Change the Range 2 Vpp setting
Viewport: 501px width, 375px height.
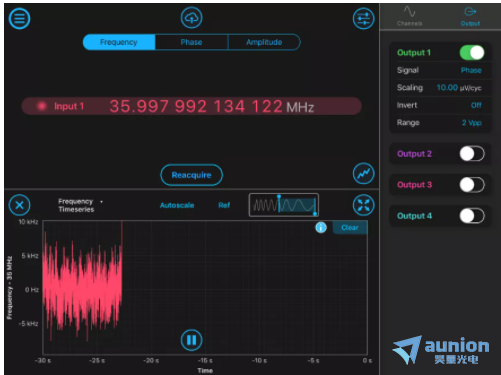pos(472,123)
